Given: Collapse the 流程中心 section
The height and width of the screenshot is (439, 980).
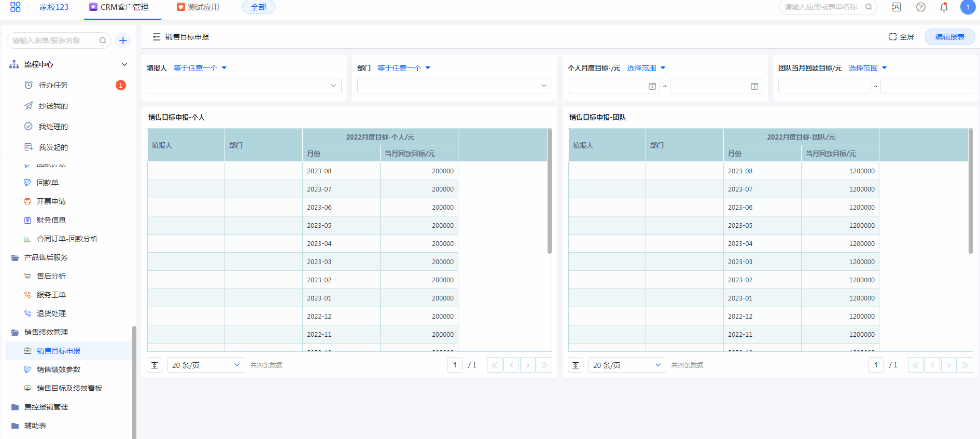Looking at the screenshot, I should (x=124, y=64).
